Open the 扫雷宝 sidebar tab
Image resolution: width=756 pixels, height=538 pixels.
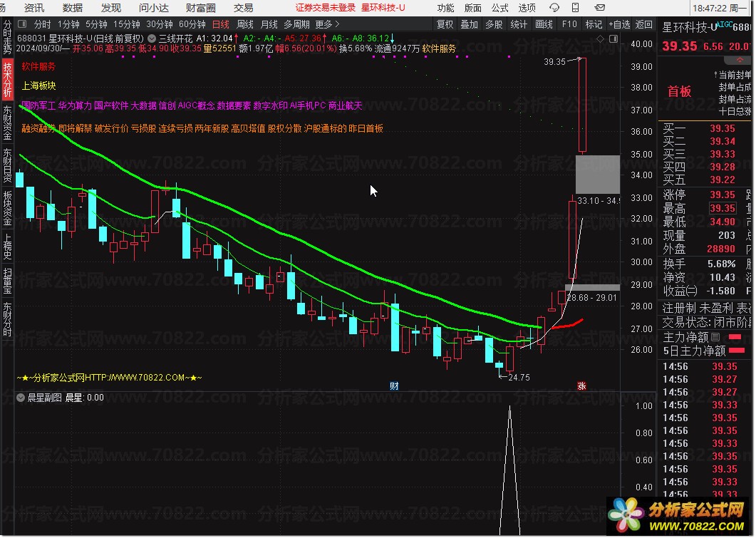pos(7,281)
